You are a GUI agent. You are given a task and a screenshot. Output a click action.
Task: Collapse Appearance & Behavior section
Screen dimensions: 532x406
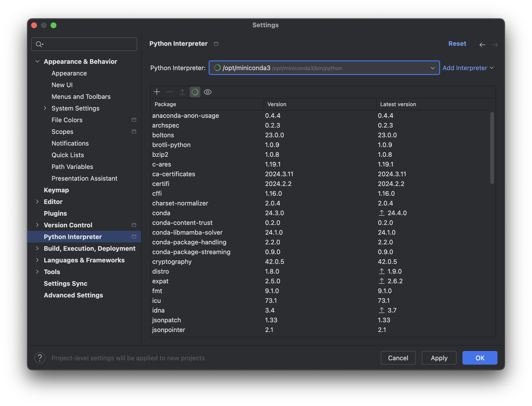[37, 61]
